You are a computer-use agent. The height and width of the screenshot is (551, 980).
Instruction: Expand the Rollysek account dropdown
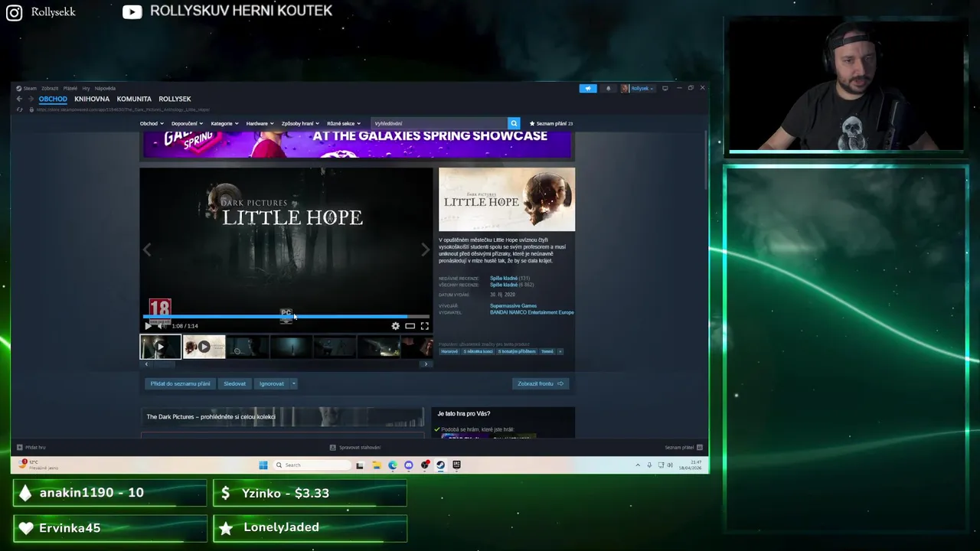point(638,88)
